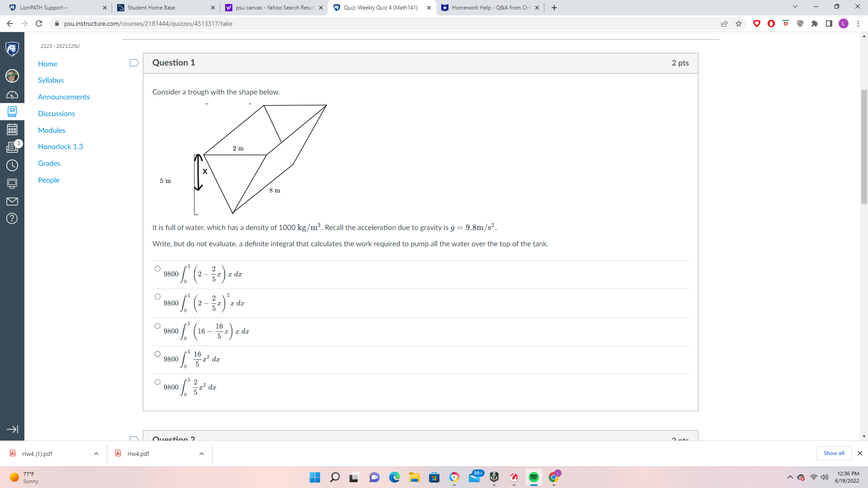Open the Courses book icon in the sidebar
868x488 pixels.
pos(12,112)
